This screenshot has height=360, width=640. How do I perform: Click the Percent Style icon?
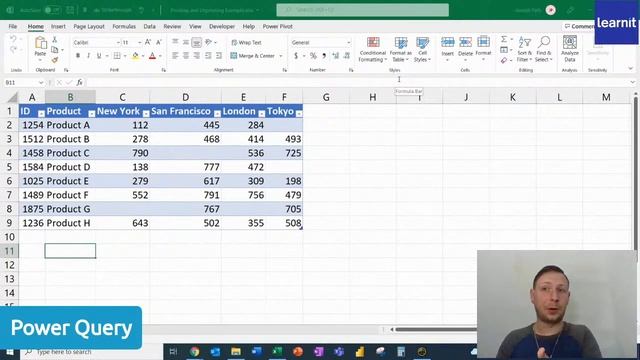pyautogui.click(x=313, y=56)
